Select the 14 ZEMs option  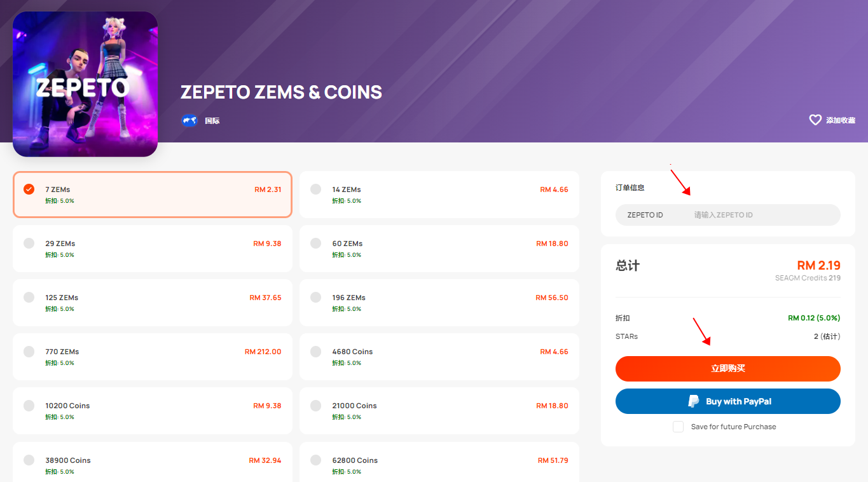coord(439,195)
